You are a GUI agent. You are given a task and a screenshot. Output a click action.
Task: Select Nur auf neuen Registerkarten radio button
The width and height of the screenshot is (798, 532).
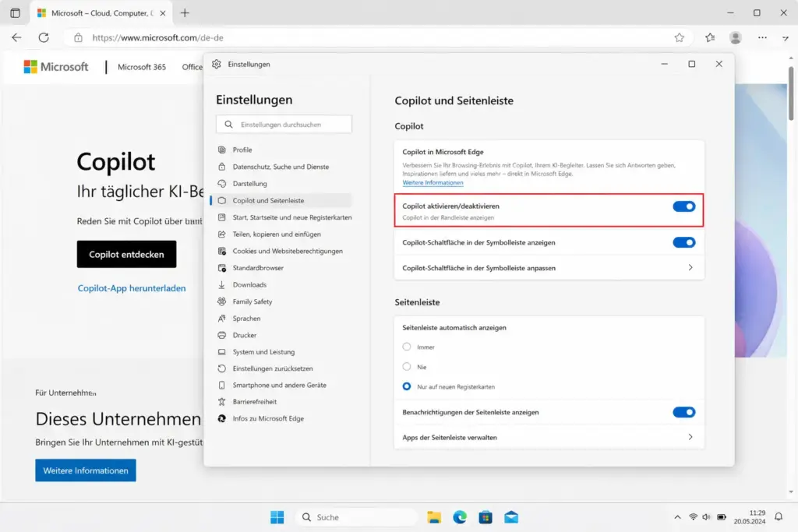click(407, 386)
